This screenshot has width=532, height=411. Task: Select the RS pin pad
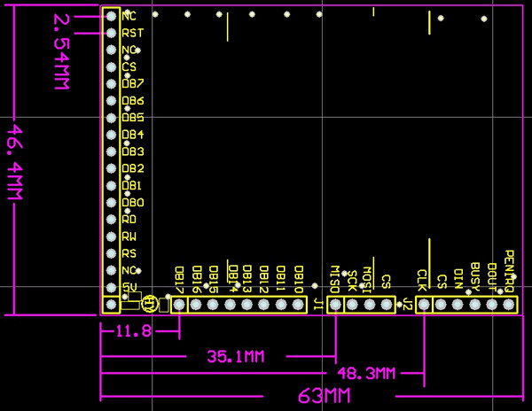click(112, 253)
